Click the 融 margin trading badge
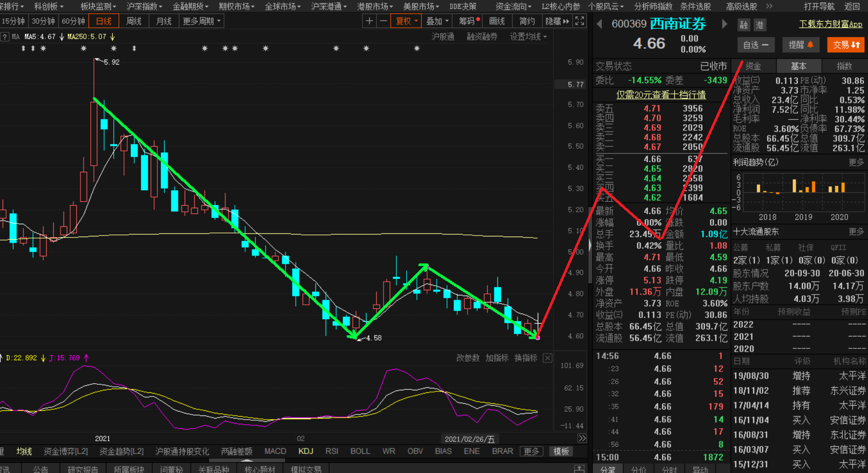Image resolution: width=868 pixels, height=473 pixels. click(743, 25)
